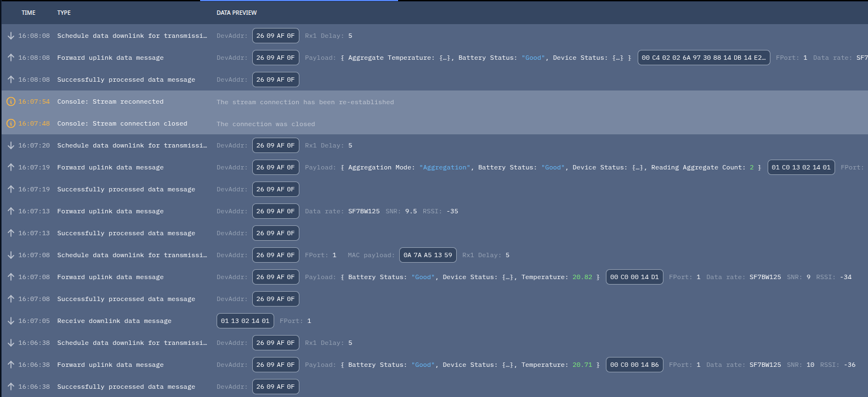Click up arrow icon on 16:07:13 Successfully processed row
Image resolution: width=868 pixels, height=397 pixels.
pos(10,233)
